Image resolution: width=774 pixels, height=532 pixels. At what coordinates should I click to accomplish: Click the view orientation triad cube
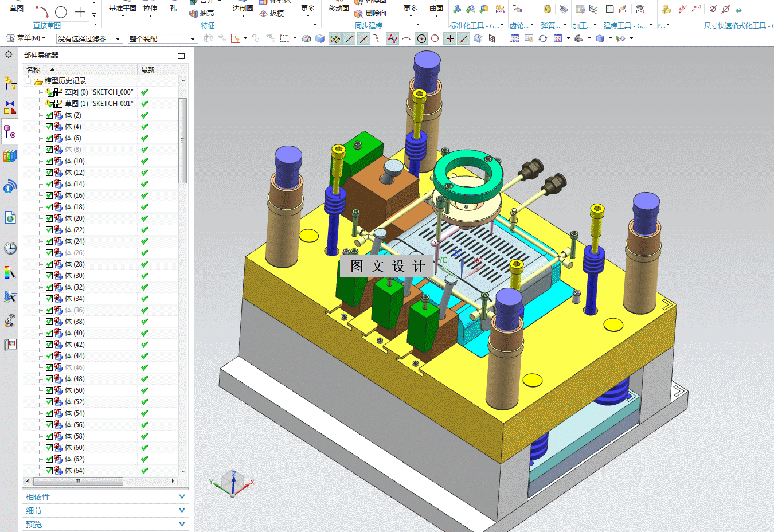[233, 482]
